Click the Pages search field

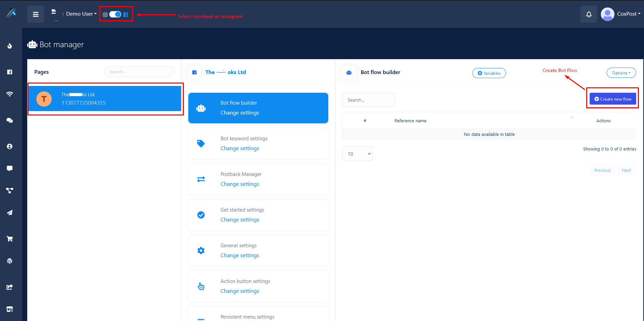coord(139,72)
